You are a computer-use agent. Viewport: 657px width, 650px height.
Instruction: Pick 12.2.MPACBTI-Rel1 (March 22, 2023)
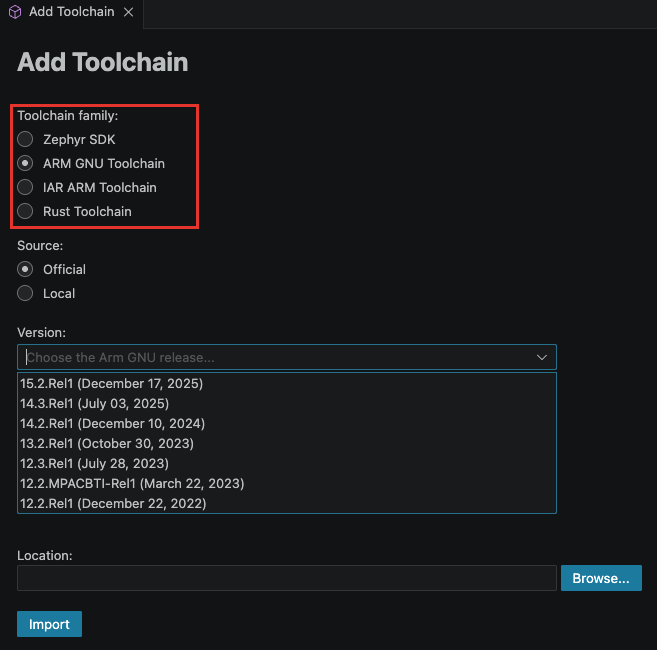[x=287, y=484]
